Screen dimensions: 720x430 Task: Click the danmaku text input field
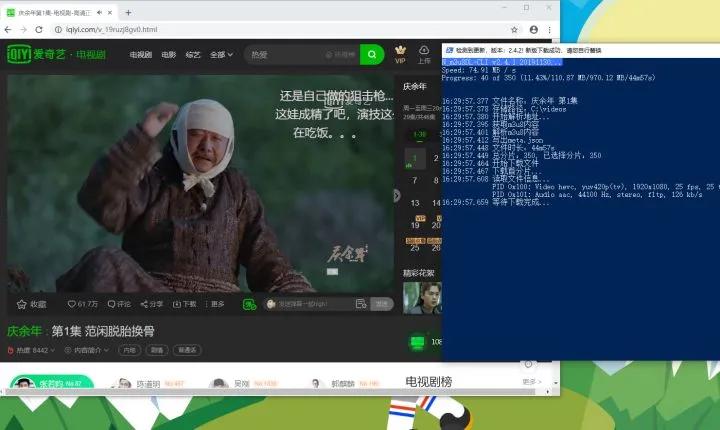(x=310, y=304)
